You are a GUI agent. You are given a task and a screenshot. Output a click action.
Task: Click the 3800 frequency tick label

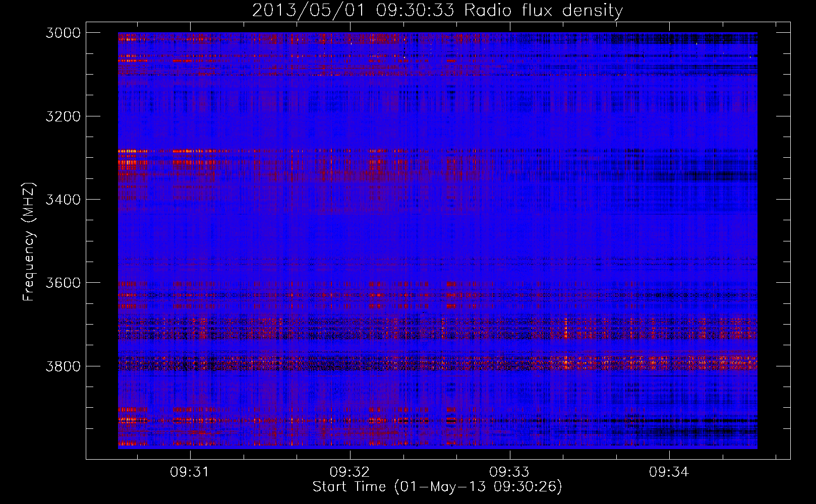click(x=63, y=366)
